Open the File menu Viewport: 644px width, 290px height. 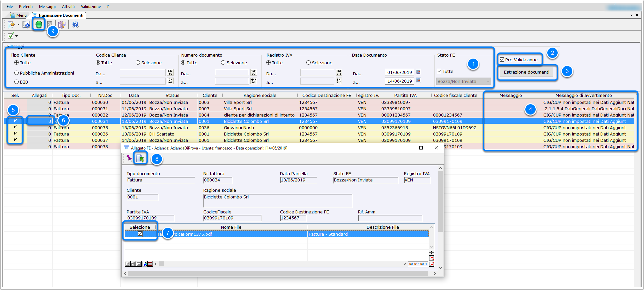point(10,6)
